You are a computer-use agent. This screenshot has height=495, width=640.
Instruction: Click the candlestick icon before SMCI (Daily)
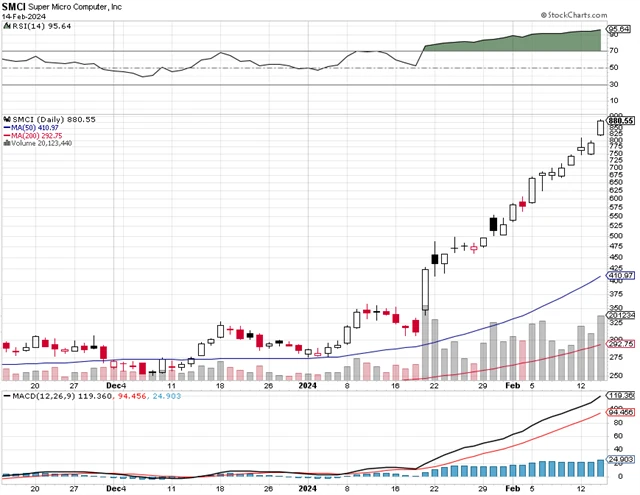coord(7,120)
